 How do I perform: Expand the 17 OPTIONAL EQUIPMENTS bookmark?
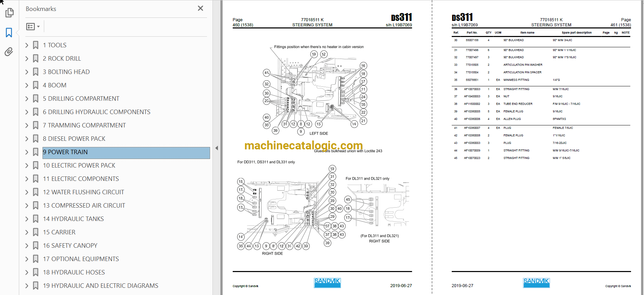[x=27, y=259]
